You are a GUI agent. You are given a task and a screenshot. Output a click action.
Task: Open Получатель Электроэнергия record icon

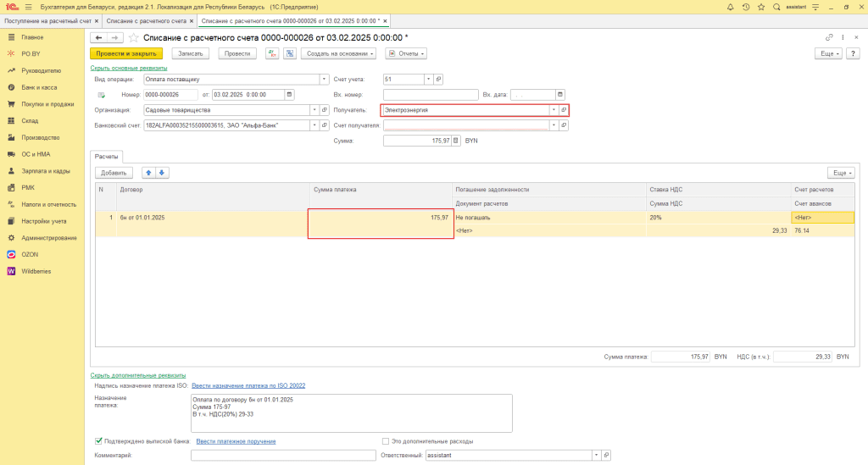pos(564,110)
